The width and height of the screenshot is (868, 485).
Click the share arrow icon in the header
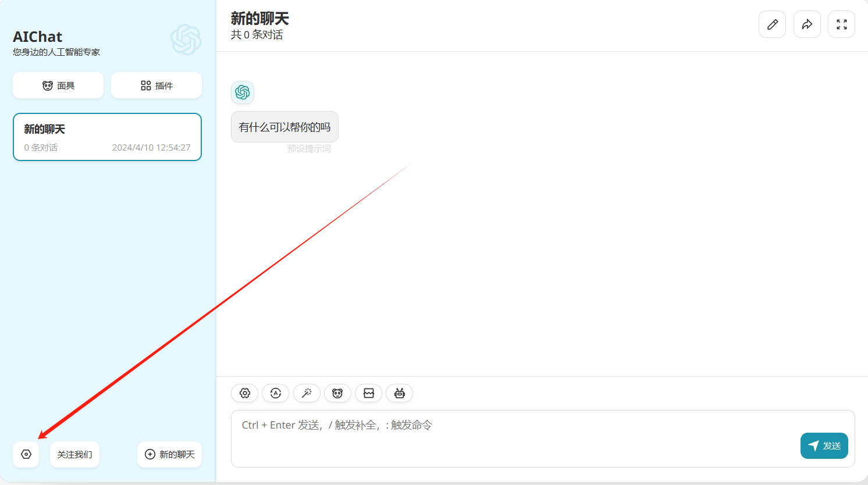[807, 24]
